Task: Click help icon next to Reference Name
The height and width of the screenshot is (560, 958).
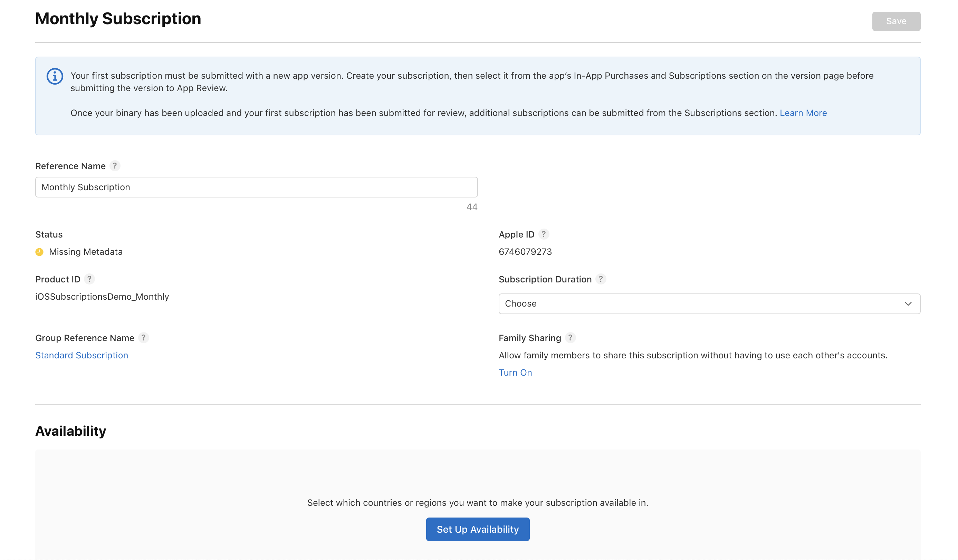Action: [115, 166]
